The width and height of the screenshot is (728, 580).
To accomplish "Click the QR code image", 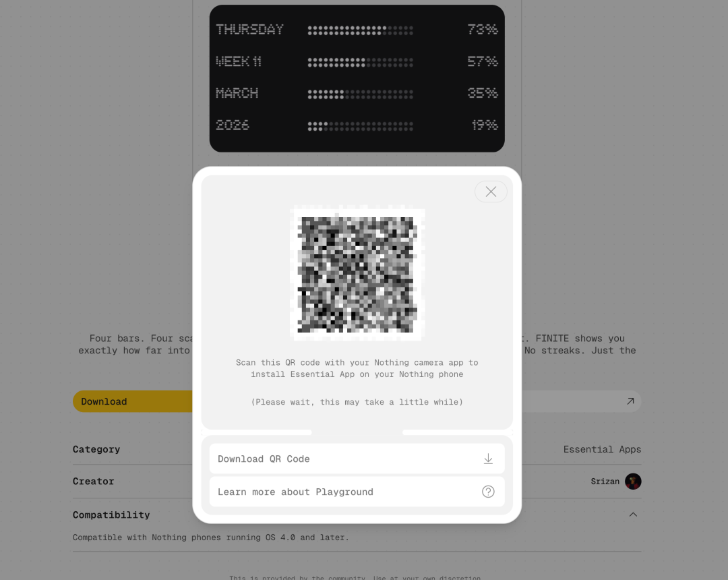I will (357, 274).
